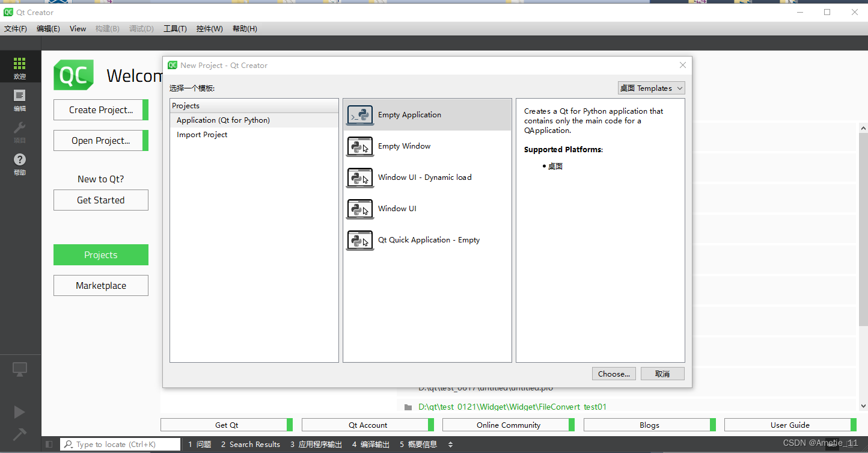Open the File menu
Image resolution: width=868 pixels, height=453 pixels.
click(16, 28)
